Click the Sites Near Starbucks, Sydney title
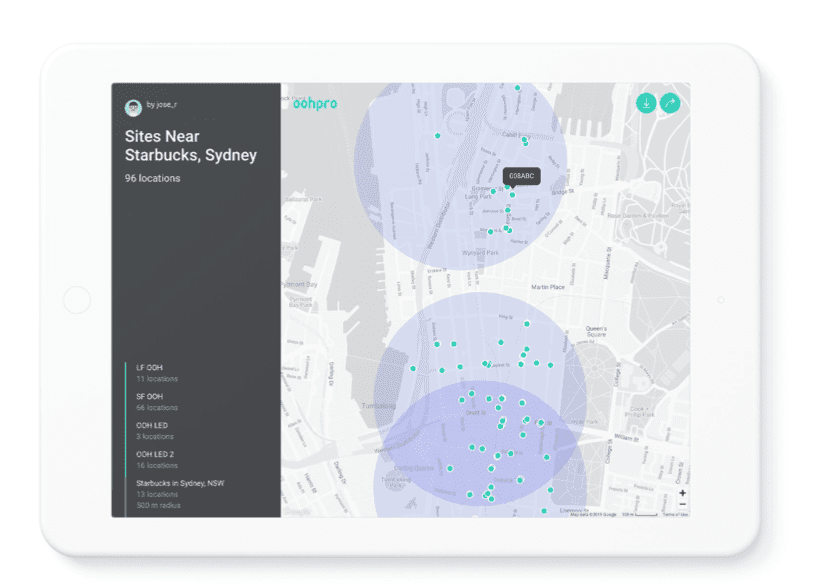 point(191,146)
